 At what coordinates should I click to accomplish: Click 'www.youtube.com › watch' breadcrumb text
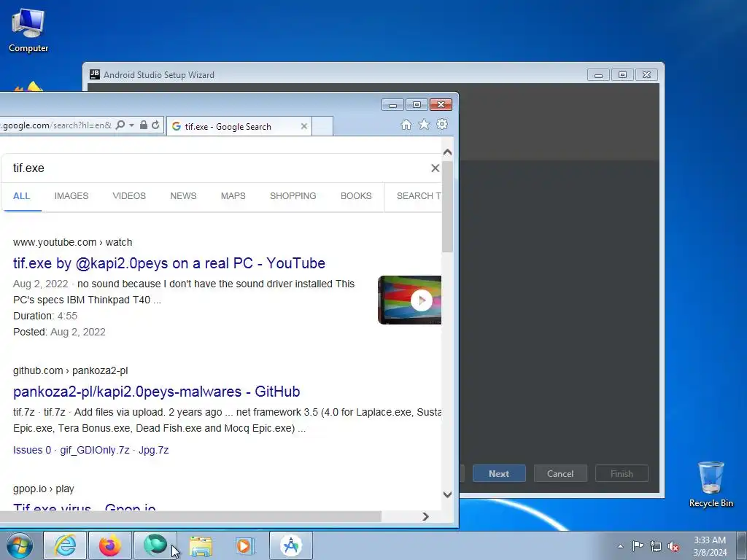pos(72,242)
